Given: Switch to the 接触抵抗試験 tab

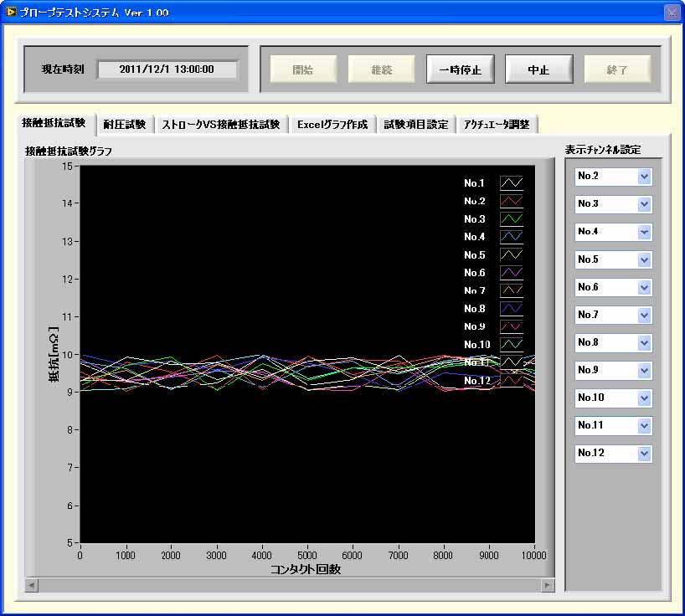Looking at the screenshot, I should click(54, 123).
